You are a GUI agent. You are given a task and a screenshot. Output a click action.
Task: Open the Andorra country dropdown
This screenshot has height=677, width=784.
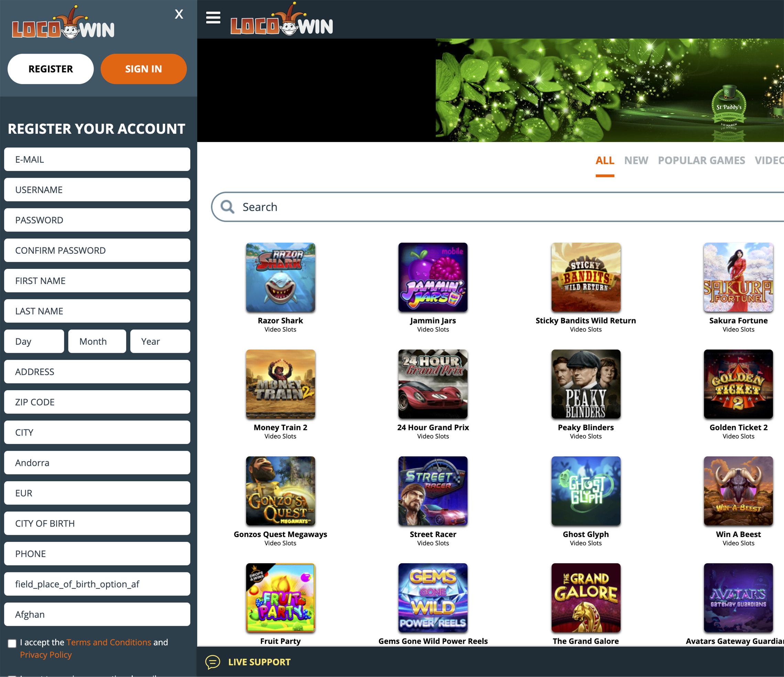(97, 462)
